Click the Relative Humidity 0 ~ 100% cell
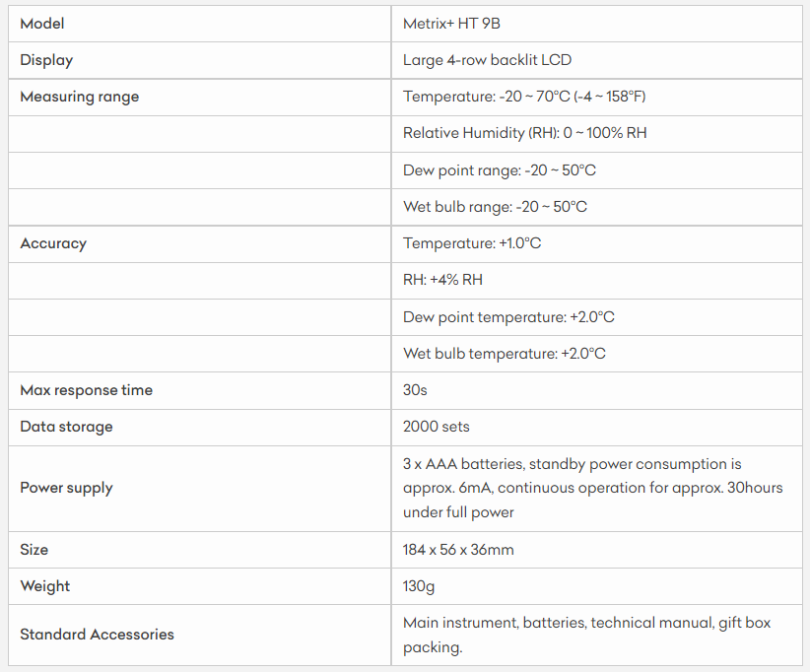 click(x=524, y=133)
